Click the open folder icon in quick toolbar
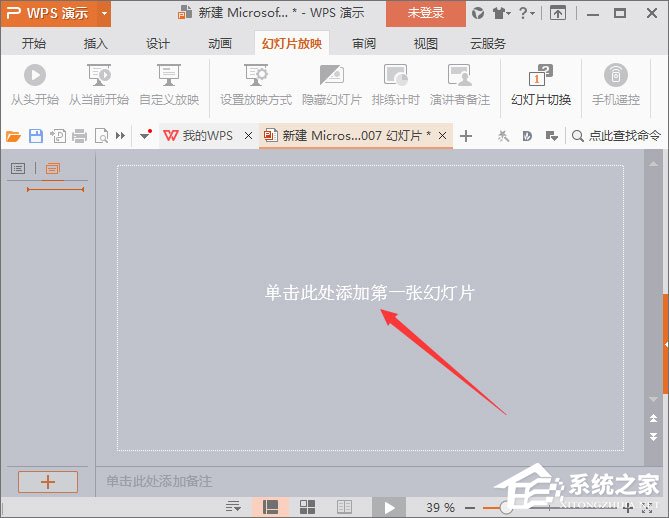This screenshot has height=518, width=669. [x=13, y=136]
